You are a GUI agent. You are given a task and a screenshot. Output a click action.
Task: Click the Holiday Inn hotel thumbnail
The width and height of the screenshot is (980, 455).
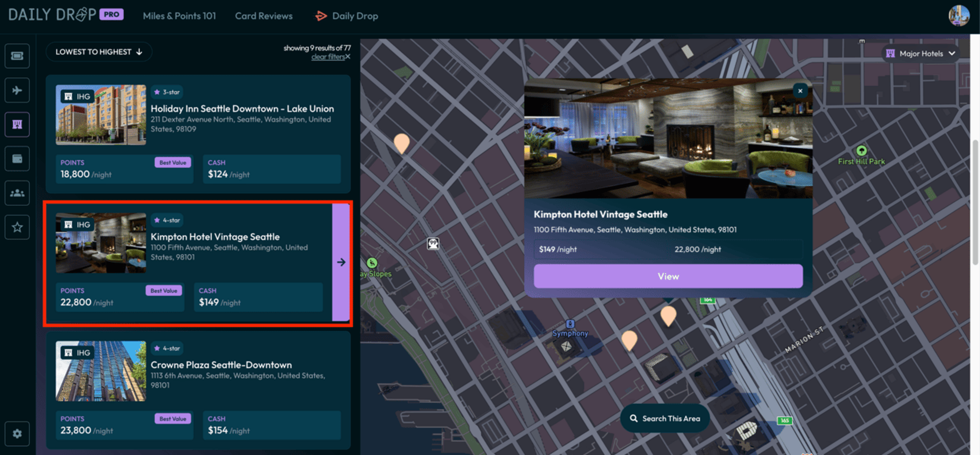click(x=101, y=115)
